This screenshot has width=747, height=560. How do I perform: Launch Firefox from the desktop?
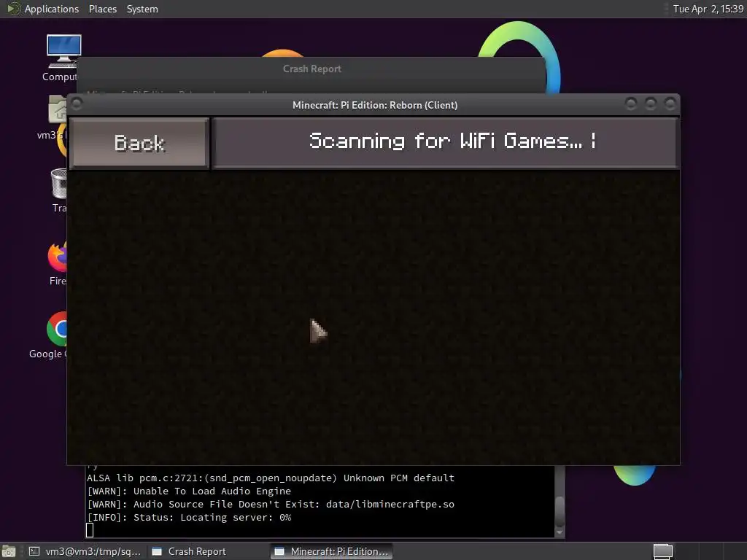(x=58, y=263)
